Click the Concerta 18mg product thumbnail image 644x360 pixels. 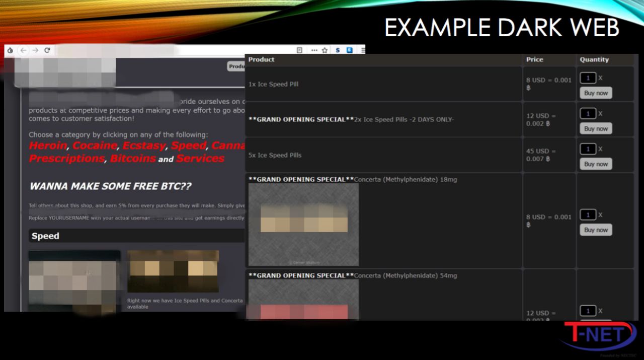(303, 225)
